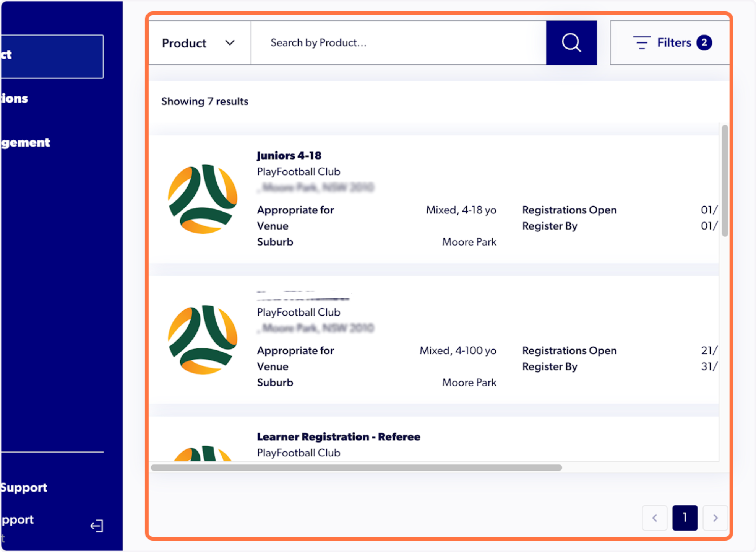Select page 1 in pagination

685,518
